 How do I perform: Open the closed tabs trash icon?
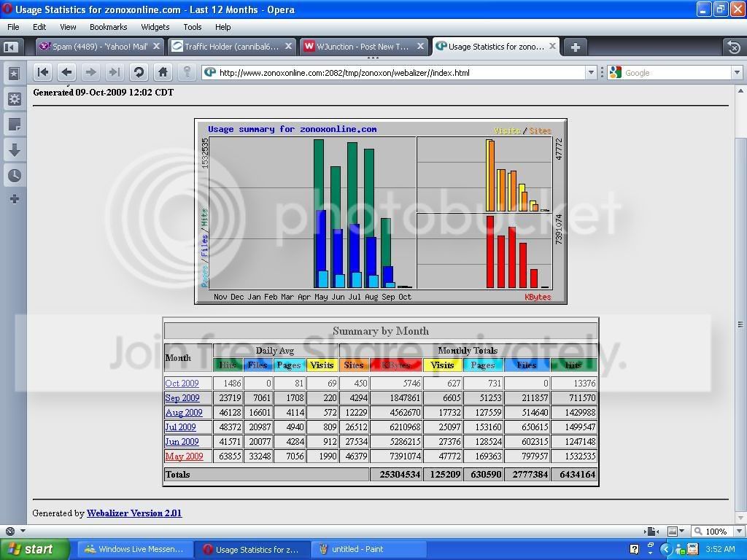click(x=733, y=47)
